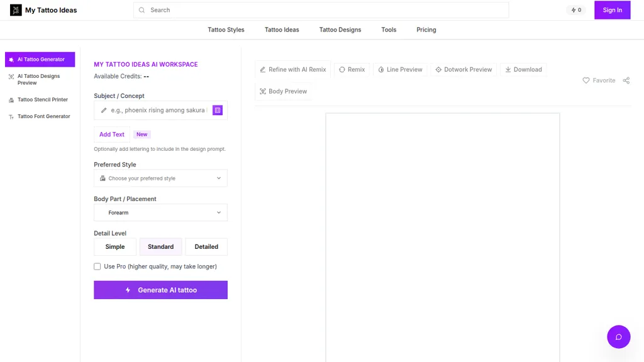Open the chat bubble support widget
644x362 pixels.
[x=619, y=337]
